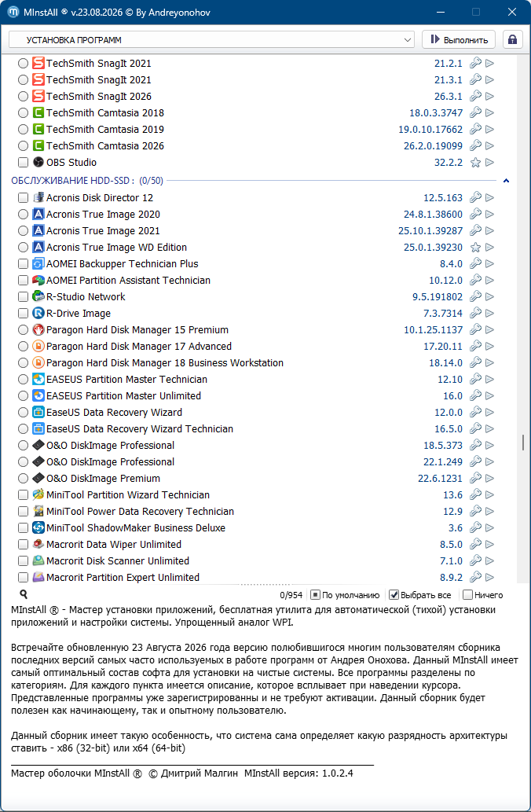
Task: Click the EaseUS Data Recovery Wizard Technician icon
Action: [x=38, y=428]
